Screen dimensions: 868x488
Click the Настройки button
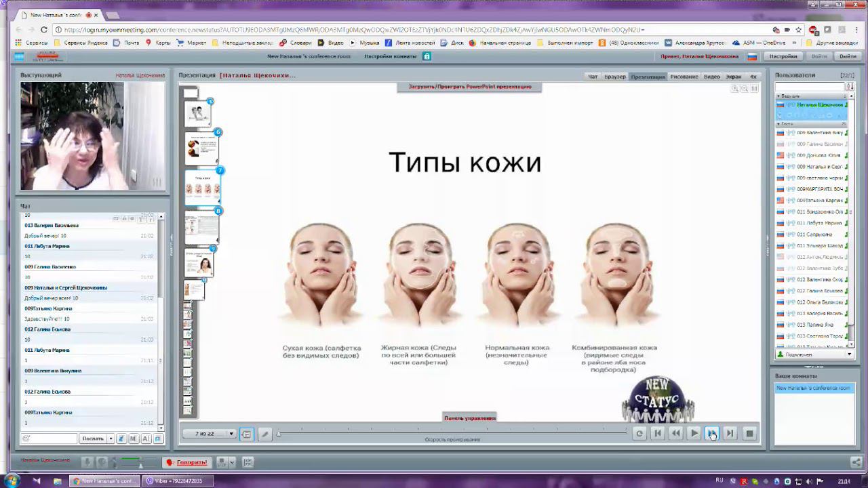tap(783, 56)
